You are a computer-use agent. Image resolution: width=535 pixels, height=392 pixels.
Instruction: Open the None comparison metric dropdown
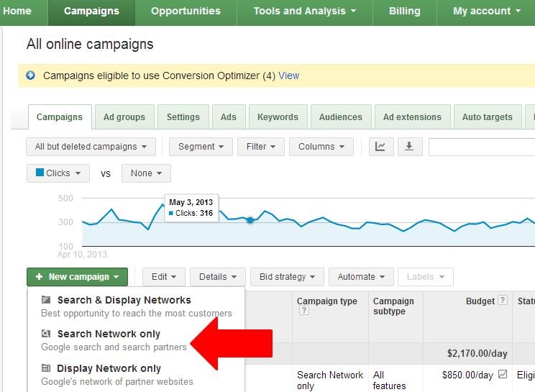pos(146,173)
